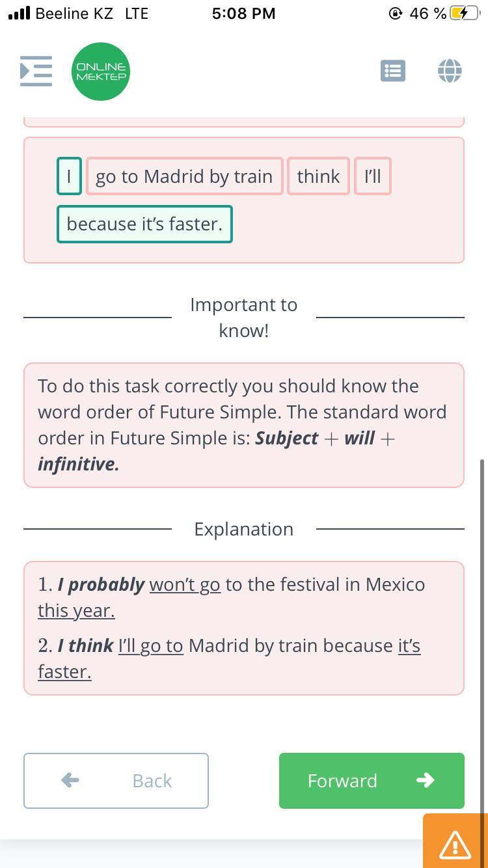
Task: Tap the Online Mektep logo
Action: (101, 72)
